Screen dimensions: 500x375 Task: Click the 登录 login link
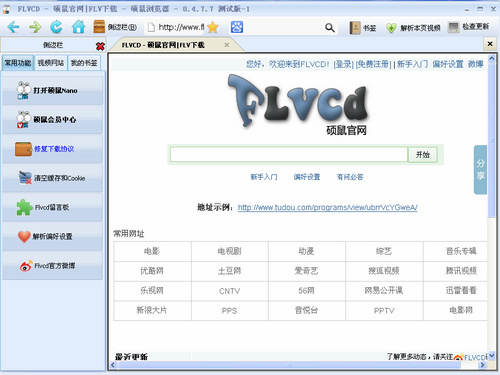(x=343, y=64)
